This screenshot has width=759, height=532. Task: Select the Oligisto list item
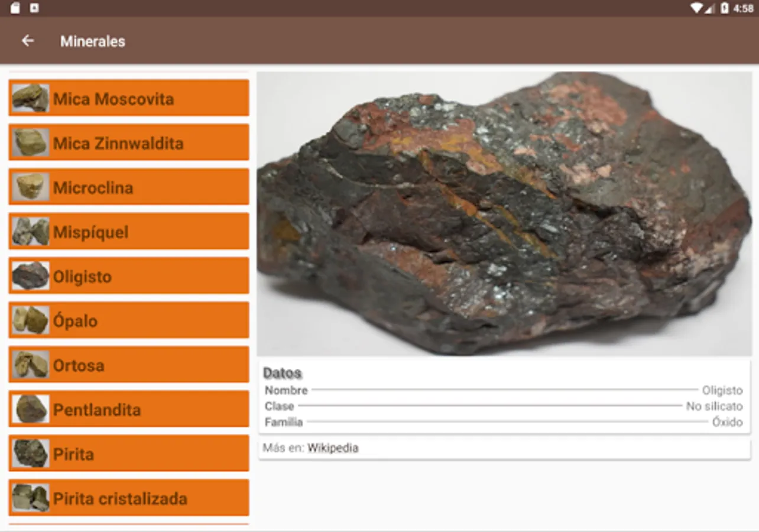tap(129, 275)
